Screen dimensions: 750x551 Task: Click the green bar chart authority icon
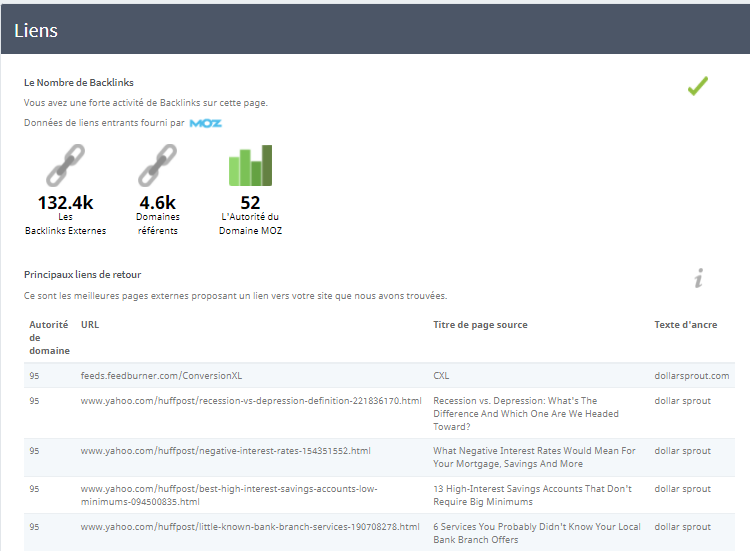(250, 166)
